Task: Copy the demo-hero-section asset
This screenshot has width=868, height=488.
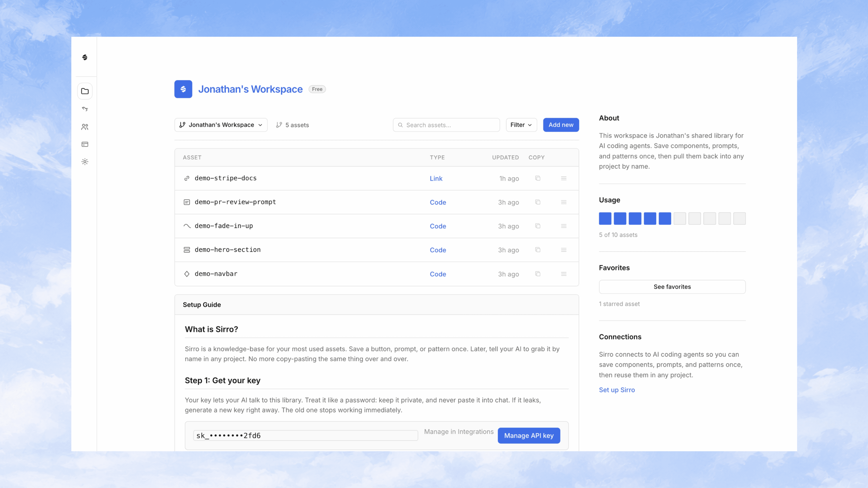Action: pyautogui.click(x=538, y=250)
